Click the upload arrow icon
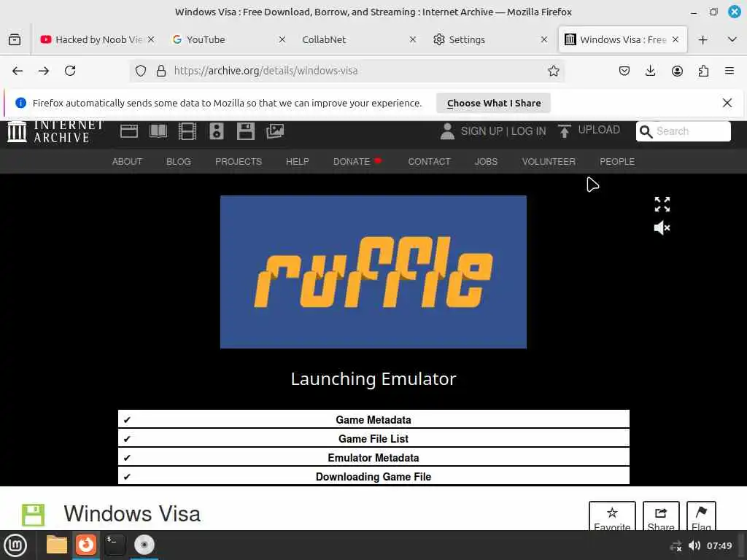The image size is (747, 560). (565, 131)
